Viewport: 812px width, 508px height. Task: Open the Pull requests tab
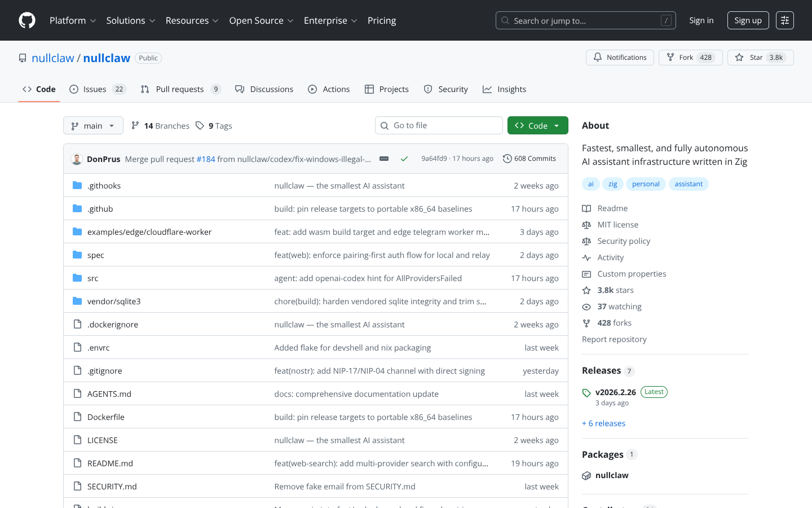point(180,89)
